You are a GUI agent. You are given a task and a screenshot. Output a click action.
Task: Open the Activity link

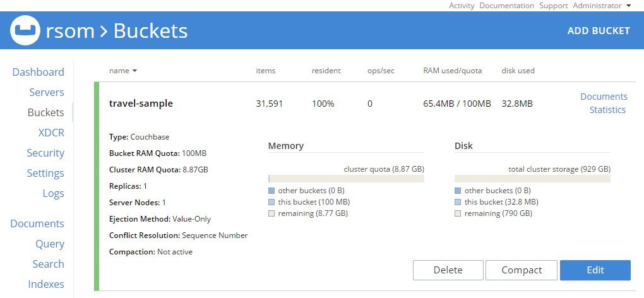click(462, 6)
